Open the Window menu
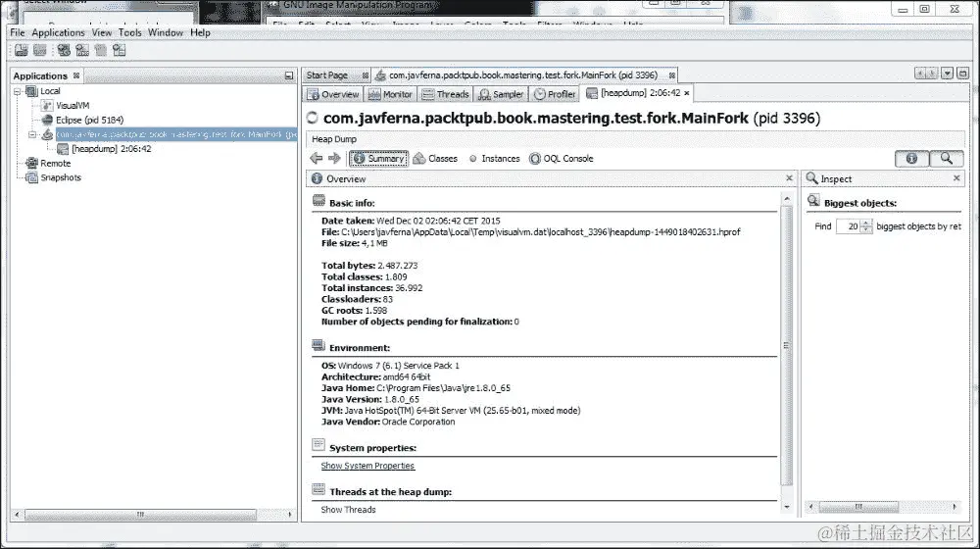Screen dimensions: 980x549 click(166, 32)
